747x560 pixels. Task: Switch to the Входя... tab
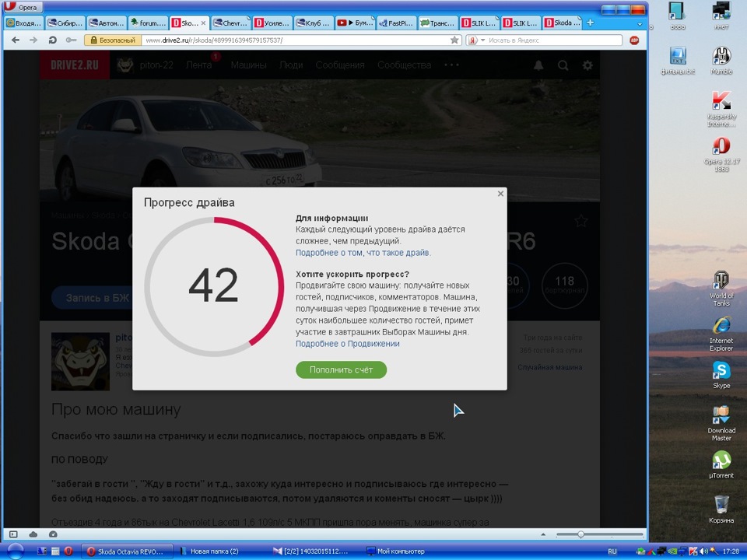[24, 23]
